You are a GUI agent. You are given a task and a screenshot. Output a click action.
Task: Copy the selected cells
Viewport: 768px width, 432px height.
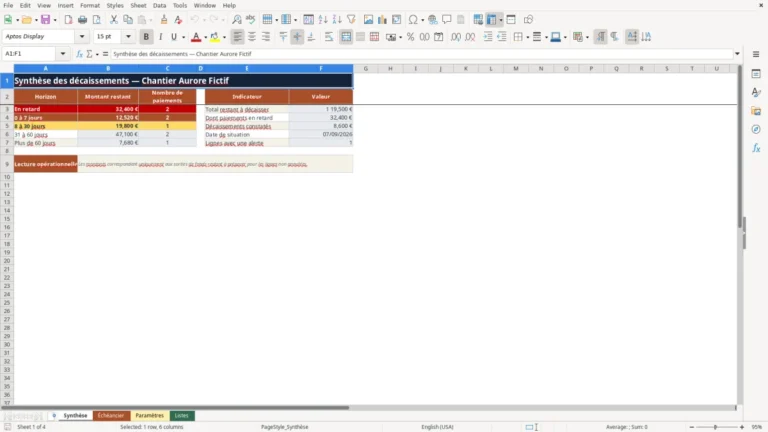coord(128,20)
